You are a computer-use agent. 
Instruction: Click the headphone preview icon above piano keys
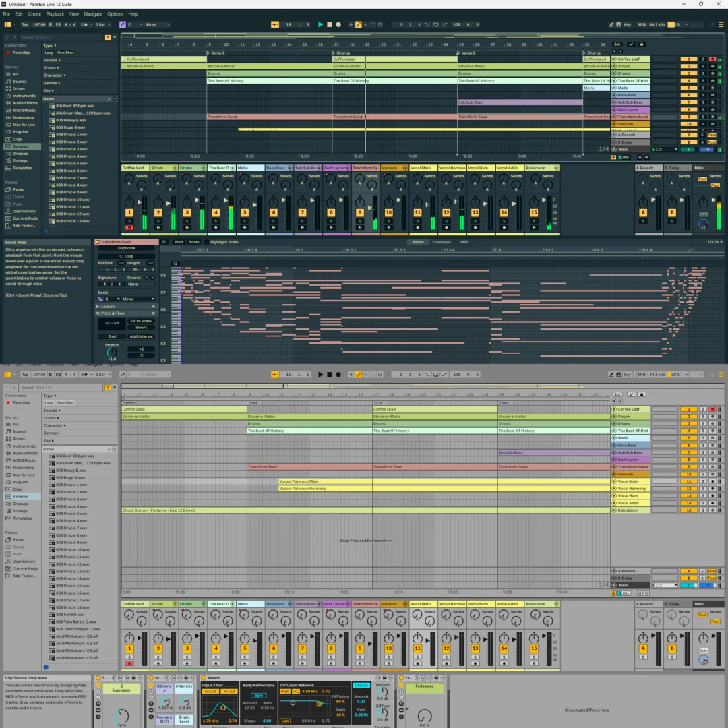tap(176, 263)
